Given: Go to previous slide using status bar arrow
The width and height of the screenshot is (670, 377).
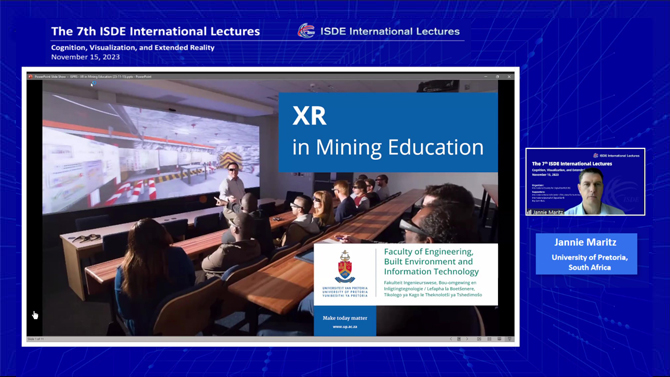Looking at the screenshot, I should pyautogui.click(x=451, y=339).
